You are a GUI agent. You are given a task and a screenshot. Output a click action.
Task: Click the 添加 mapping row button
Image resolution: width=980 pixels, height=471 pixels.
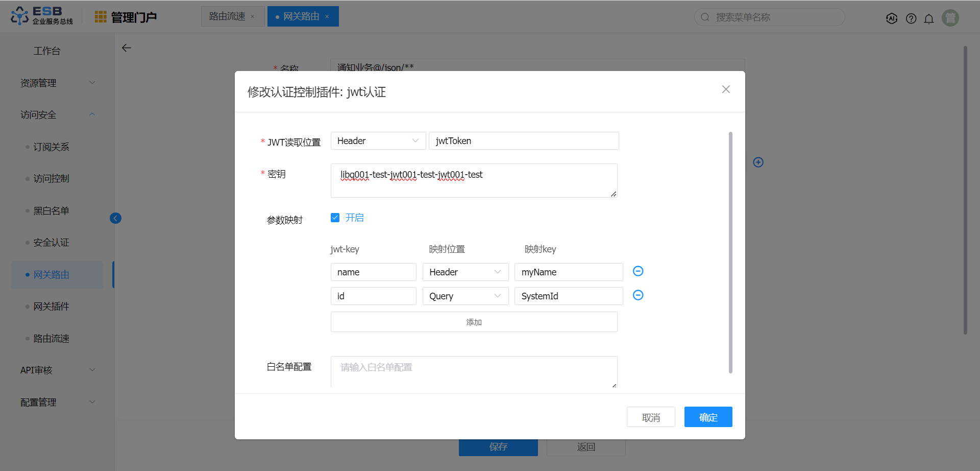tap(474, 322)
